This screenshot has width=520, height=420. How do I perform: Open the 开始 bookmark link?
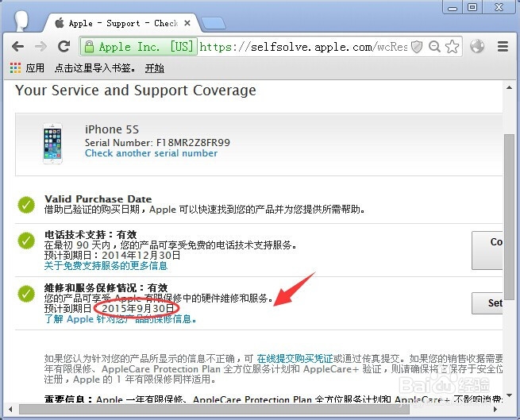155,68
